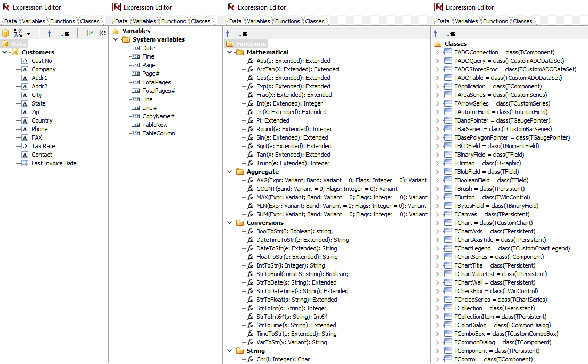The height and width of the screenshot is (364, 588).
Task: Click the TADOQuery class icon
Action: click(x=448, y=61)
